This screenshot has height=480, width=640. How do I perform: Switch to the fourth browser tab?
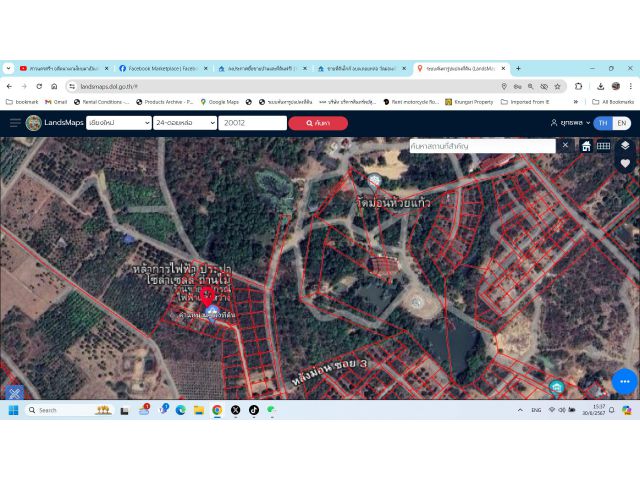click(362, 69)
